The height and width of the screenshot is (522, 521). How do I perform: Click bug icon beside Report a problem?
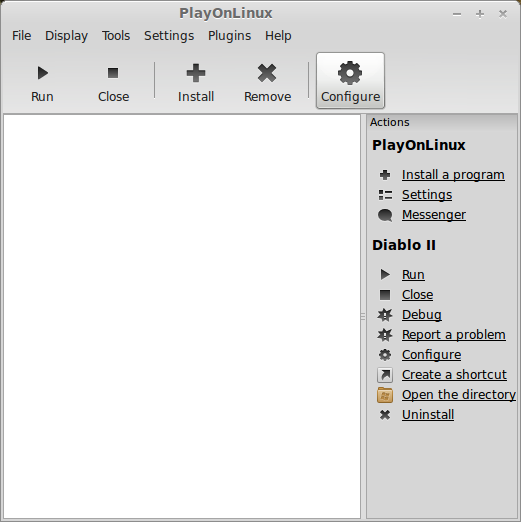tap(385, 335)
